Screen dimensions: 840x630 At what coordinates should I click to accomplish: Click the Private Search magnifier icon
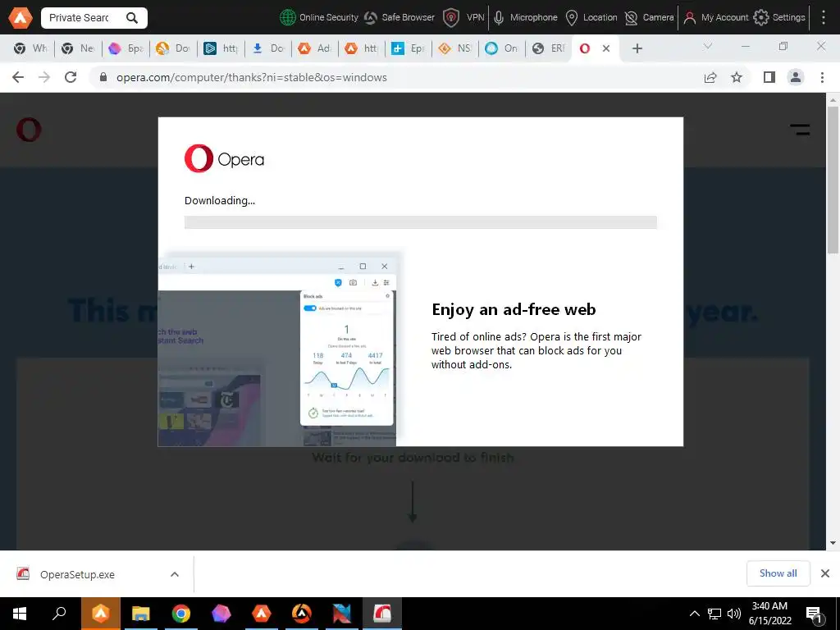click(132, 18)
